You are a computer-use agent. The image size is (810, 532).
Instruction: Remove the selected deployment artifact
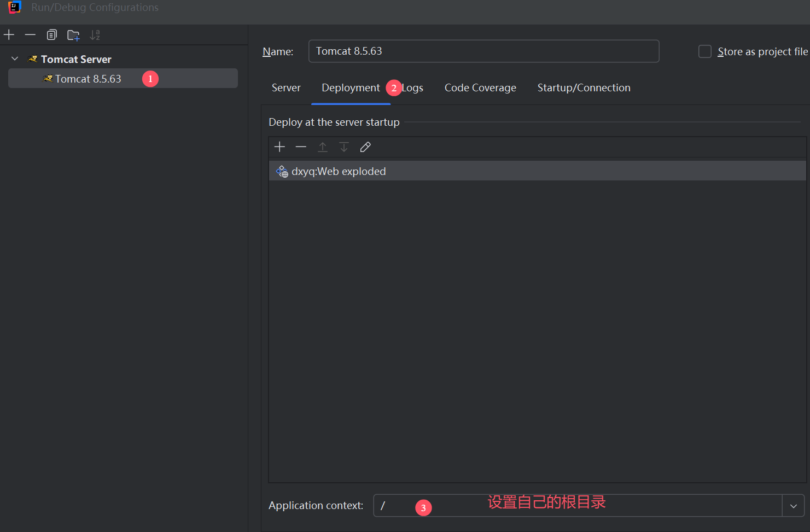coord(301,147)
